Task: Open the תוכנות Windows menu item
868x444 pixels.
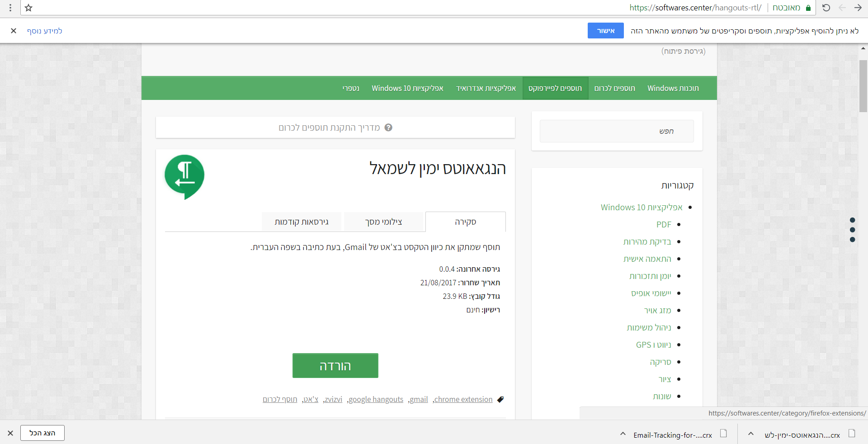Action: 673,88
